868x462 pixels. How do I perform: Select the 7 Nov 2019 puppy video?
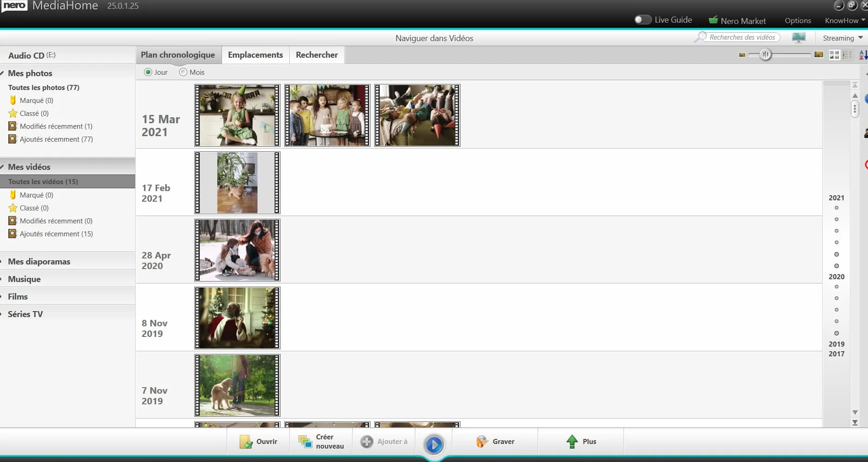coord(237,385)
